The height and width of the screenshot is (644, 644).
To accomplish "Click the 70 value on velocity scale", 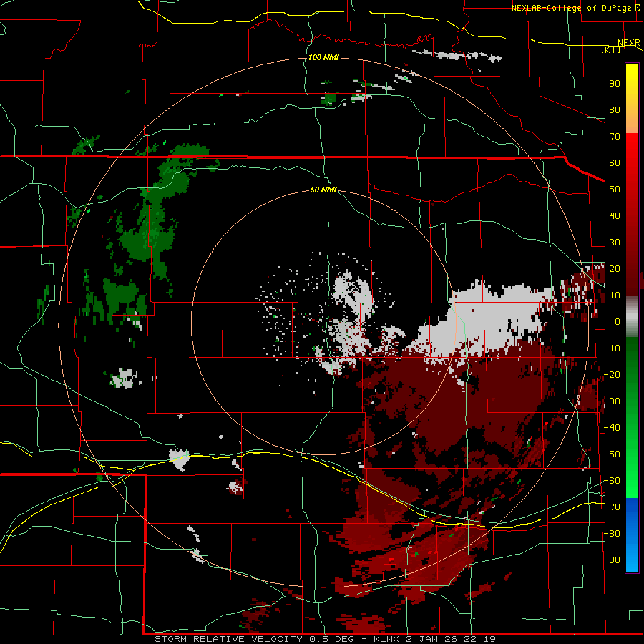I will click(x=615, y=137).
